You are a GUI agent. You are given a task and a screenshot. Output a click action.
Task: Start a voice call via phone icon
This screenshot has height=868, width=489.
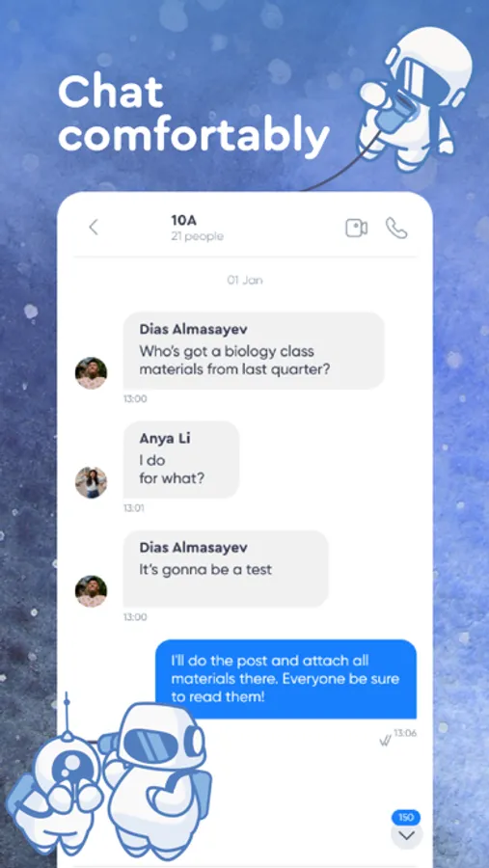tap(396, 228)
